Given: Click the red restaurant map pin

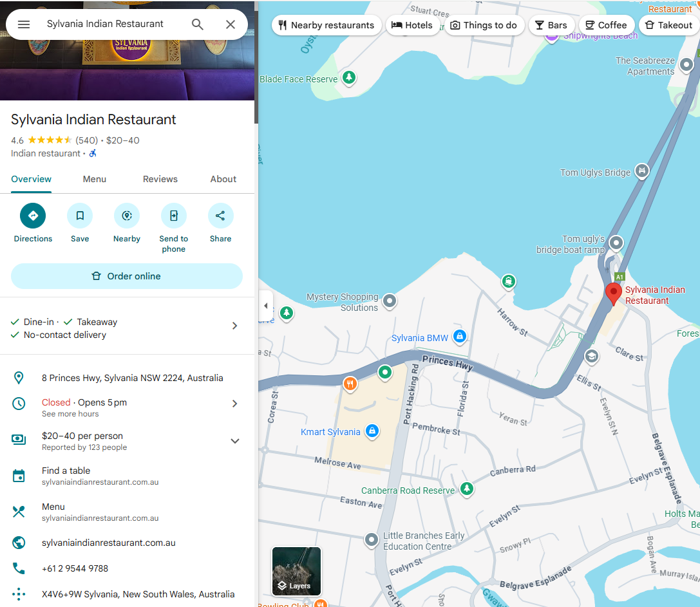Looking at the screenshot, I should click(614, 294).
